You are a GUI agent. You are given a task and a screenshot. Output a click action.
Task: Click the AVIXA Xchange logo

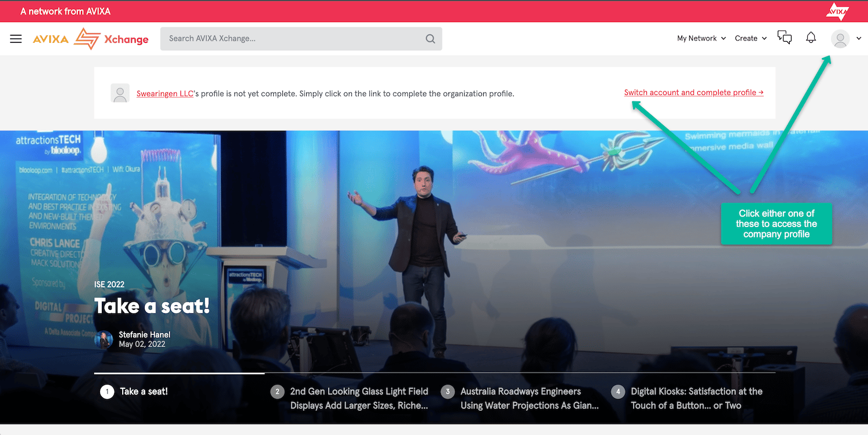[91, 39]
